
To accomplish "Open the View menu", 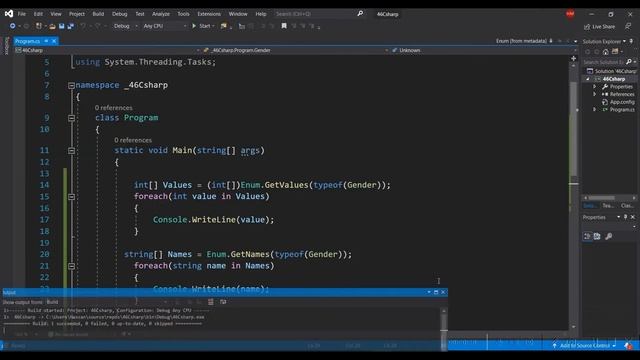I will (56, 14).
